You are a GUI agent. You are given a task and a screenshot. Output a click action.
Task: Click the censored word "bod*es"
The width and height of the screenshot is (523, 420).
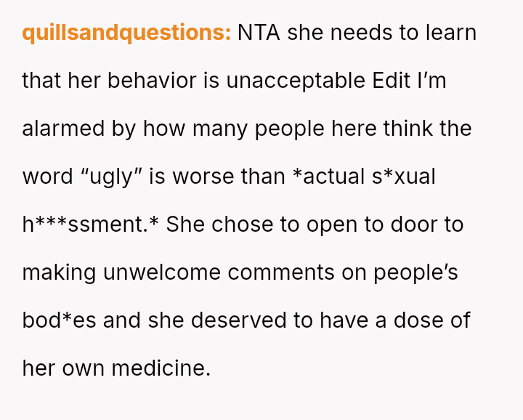[x=59, y=320]
